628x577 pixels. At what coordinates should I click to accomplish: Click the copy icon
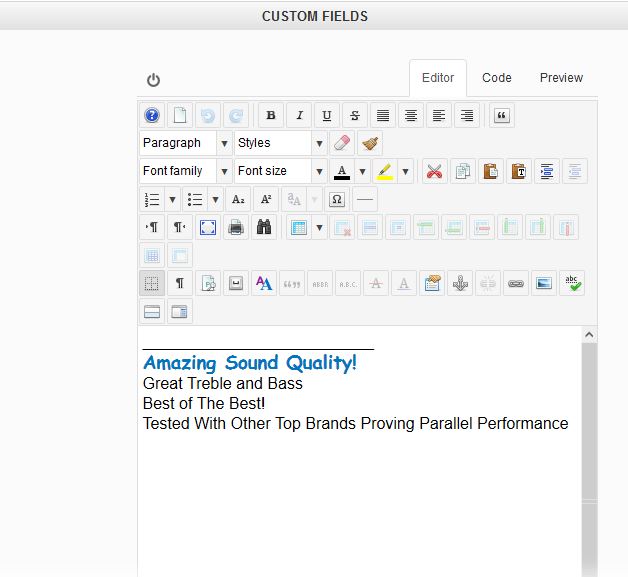(x=463, y=171)
